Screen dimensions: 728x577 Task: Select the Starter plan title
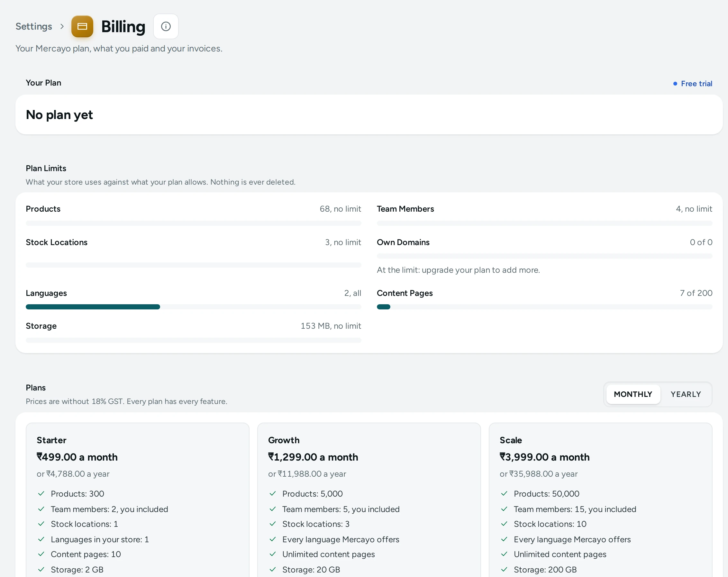point(51,440)
